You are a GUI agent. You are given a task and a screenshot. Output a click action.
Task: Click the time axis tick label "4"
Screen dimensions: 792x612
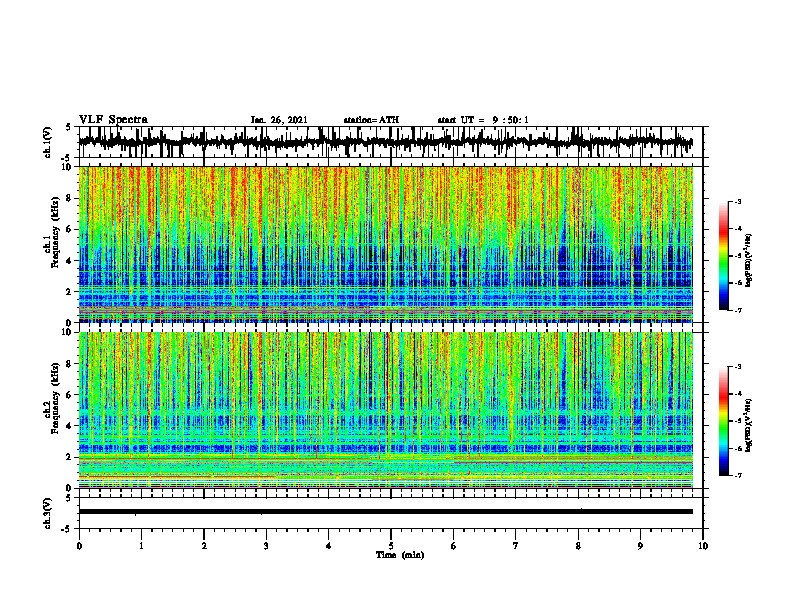tap(328, 546)
